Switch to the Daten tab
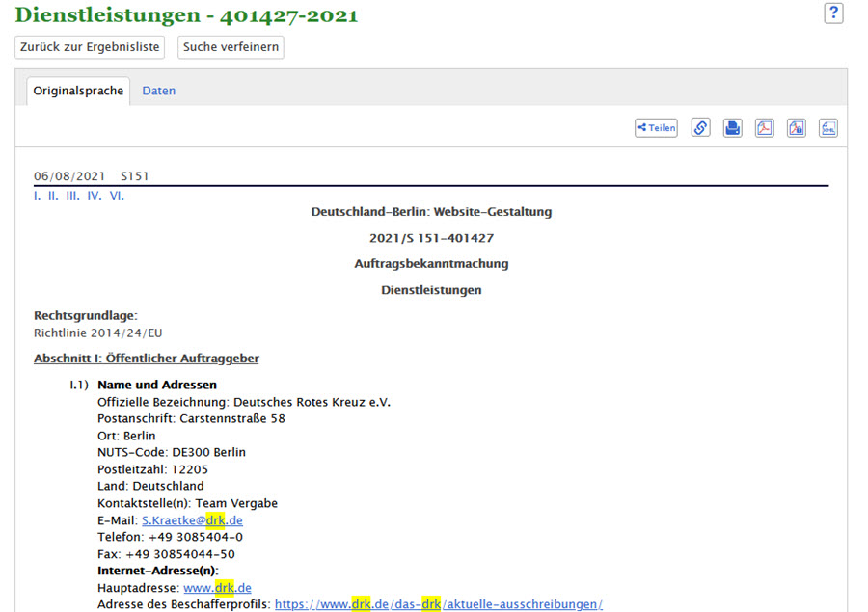Viewport: 868px width, 612px height. click(x=159, y=91)
